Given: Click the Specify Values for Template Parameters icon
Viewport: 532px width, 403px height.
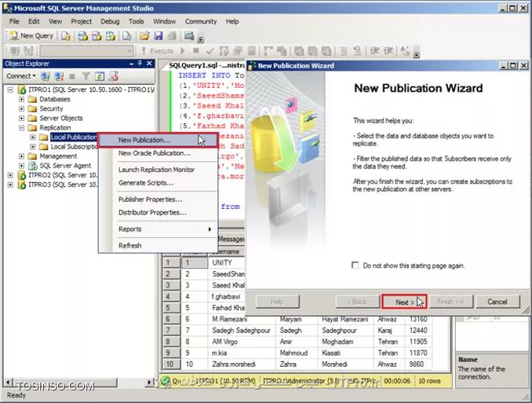Looking at the screenshot, I should pyautogui.click(x=405, y=51).
